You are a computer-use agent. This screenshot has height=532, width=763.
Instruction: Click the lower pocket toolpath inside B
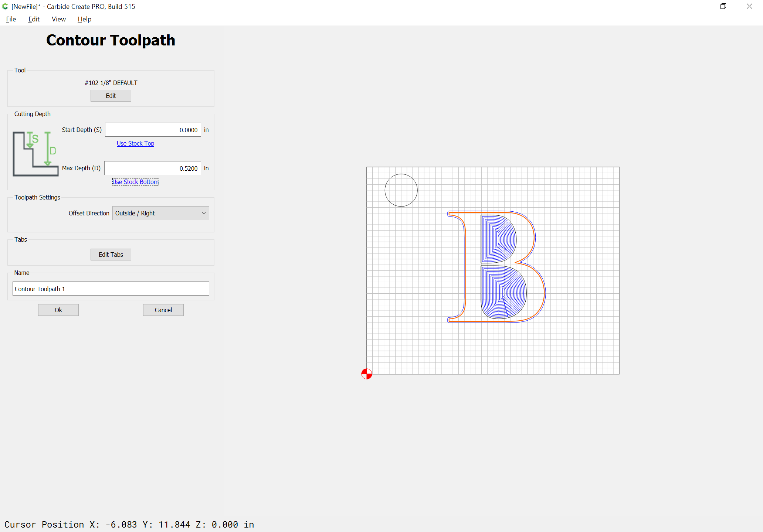point(503,292)
